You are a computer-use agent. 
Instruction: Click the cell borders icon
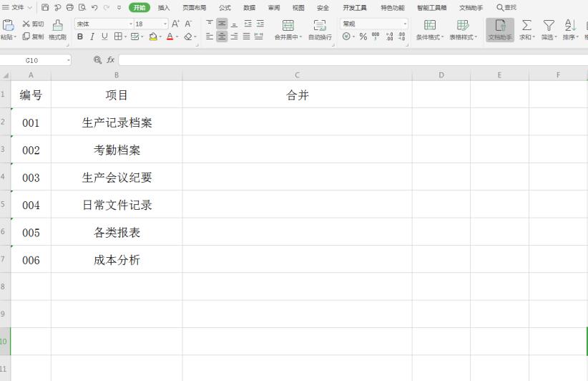coord(118,37)
